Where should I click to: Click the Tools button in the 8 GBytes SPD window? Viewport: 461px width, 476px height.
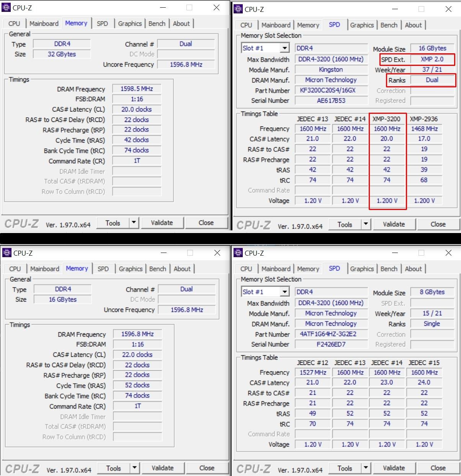(x=345, y=468)
